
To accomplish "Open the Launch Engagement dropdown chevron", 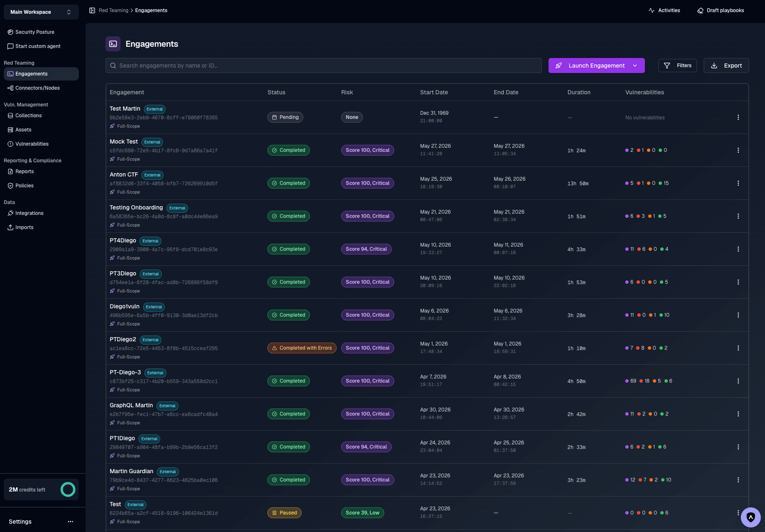I will pyautogui.click(x=635, y=66).
